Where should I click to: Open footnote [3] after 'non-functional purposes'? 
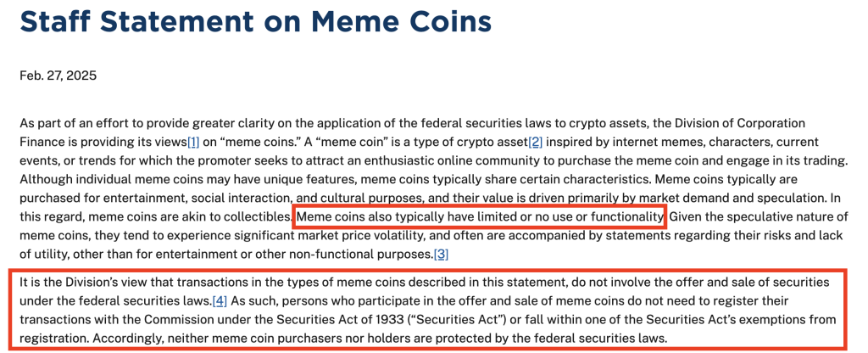click(x=441, y=254)
